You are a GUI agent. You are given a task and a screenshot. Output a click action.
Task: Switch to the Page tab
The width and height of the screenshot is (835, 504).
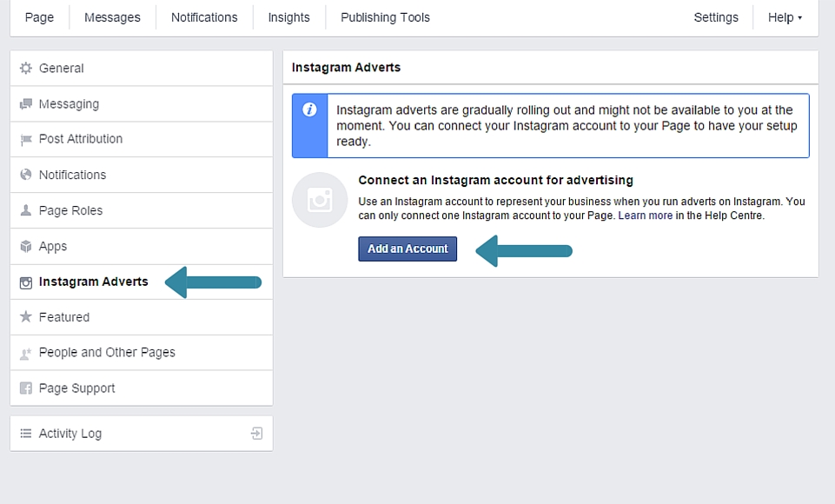tap(39, 17)
